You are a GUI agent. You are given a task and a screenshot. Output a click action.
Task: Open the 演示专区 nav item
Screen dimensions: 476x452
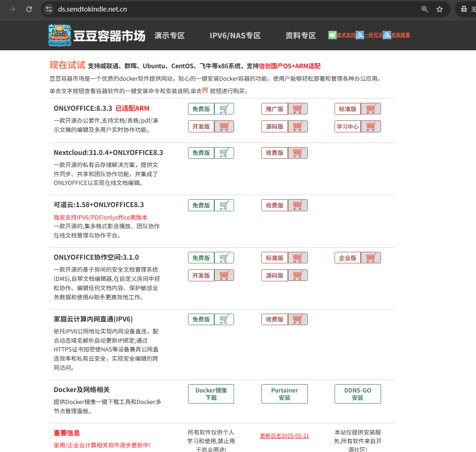coord(170,36)
